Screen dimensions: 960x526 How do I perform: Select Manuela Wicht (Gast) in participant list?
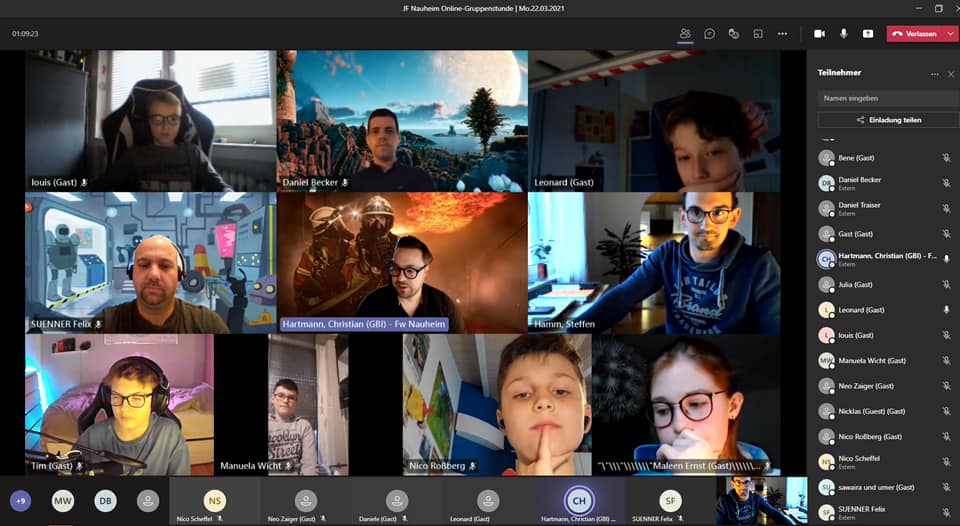pyautogui.click(x=872, y=361)
